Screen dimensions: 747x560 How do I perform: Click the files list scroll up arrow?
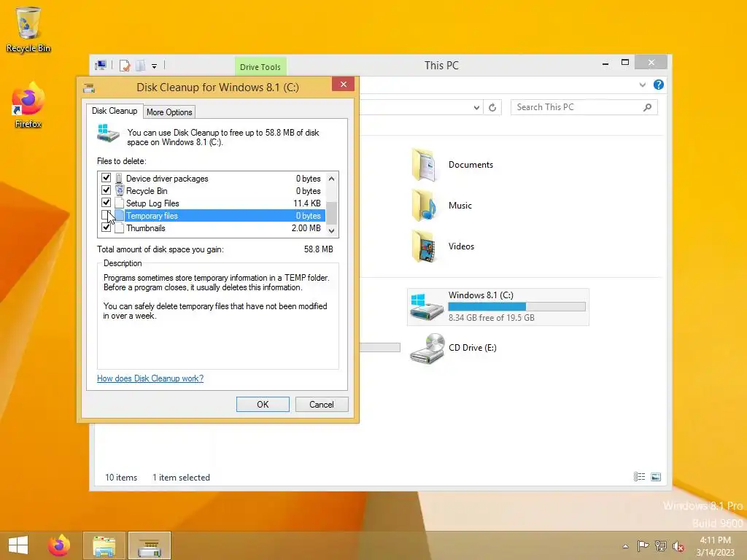pyautogui.click(x=332, y=179)
